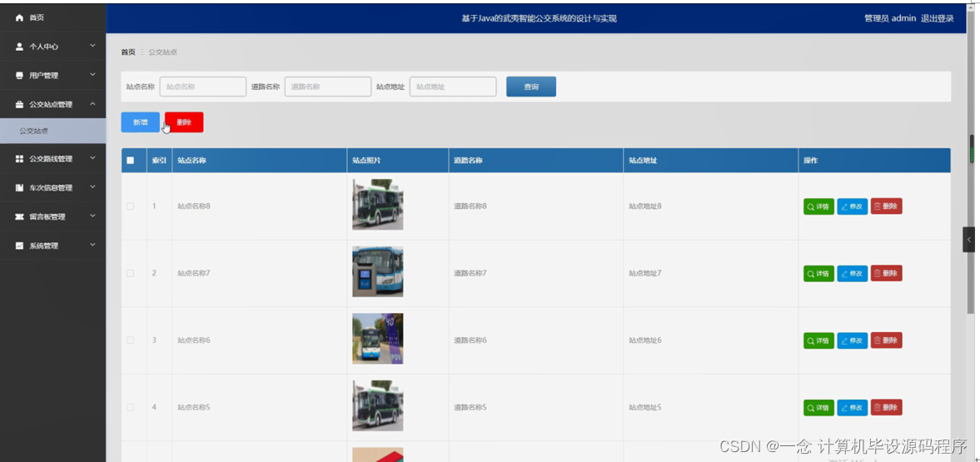Click the collapse arrow tab at right edge
This screenshot has height=462, width=980.
click(x=968, y=240)
